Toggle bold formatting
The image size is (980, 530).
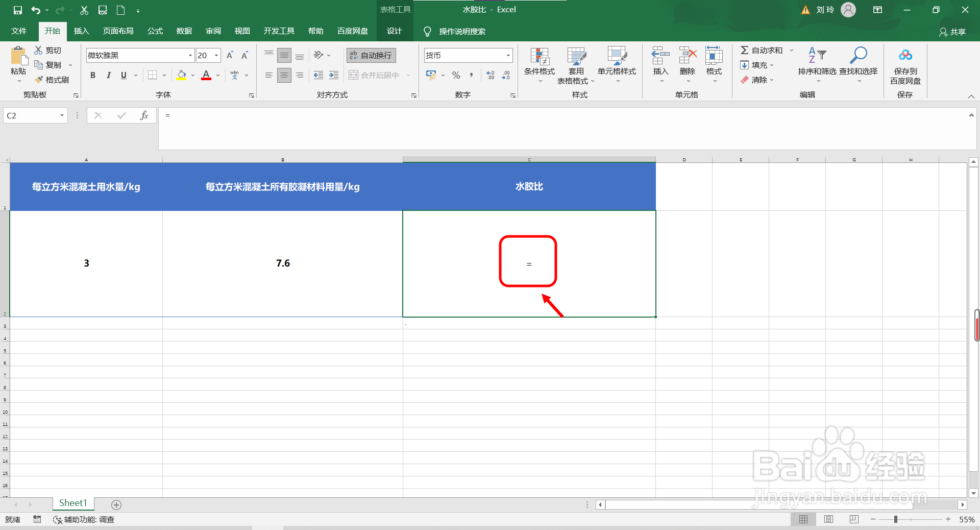(92, 75)
